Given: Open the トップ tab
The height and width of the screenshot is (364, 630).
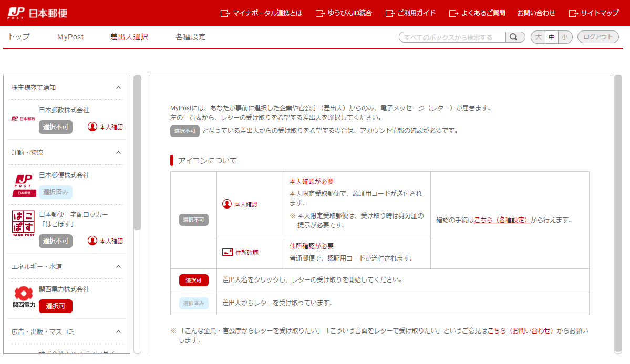Looking at the screenshot, I should click(19, 37).
